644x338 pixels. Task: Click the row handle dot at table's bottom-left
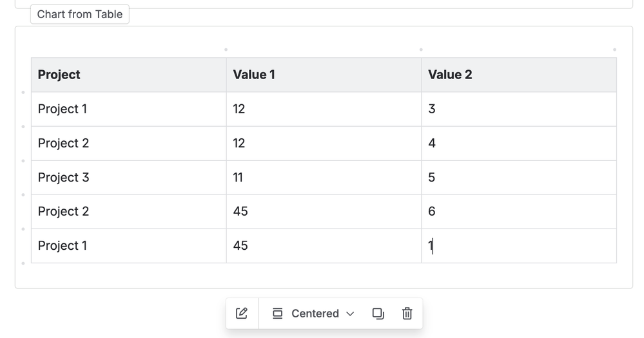pos(23,263)
